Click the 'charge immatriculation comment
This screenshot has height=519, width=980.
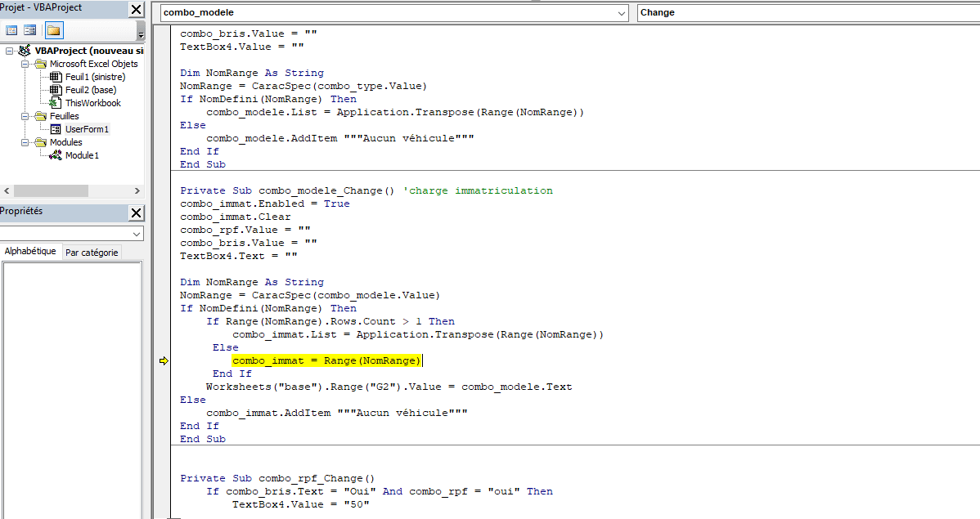coord(478,190)
